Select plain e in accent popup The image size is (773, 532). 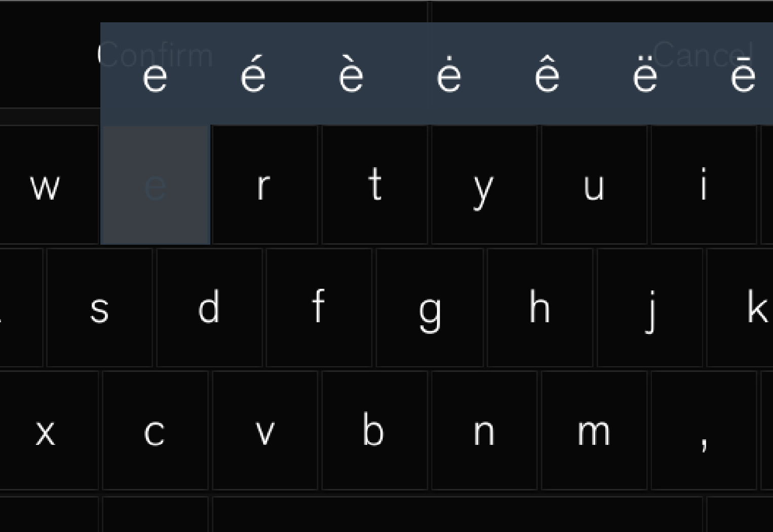click(155, 74)
